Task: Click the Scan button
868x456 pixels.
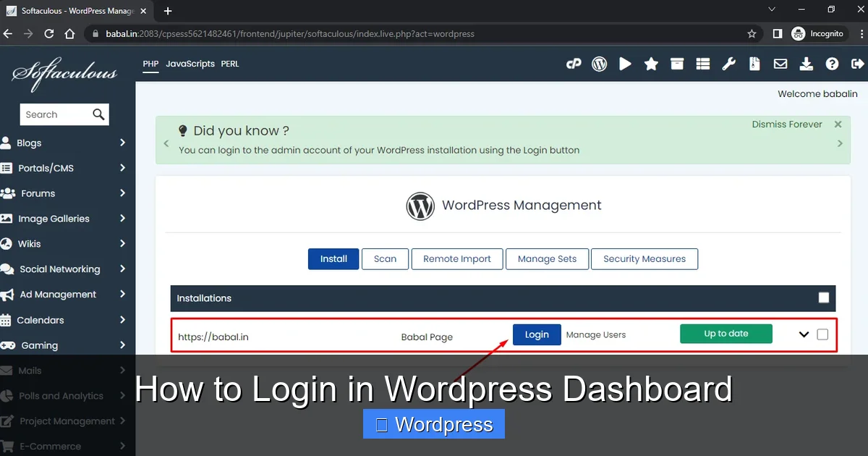Action: (x=385, y=259)
